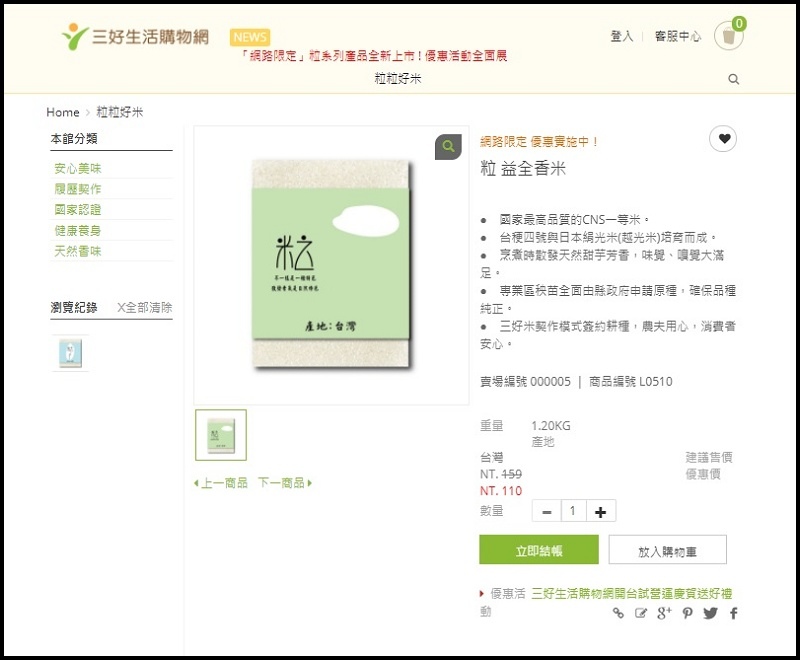Click 粒粒好米 breadcrumb link
Viewport: 800px width, 660px height.
120,112
